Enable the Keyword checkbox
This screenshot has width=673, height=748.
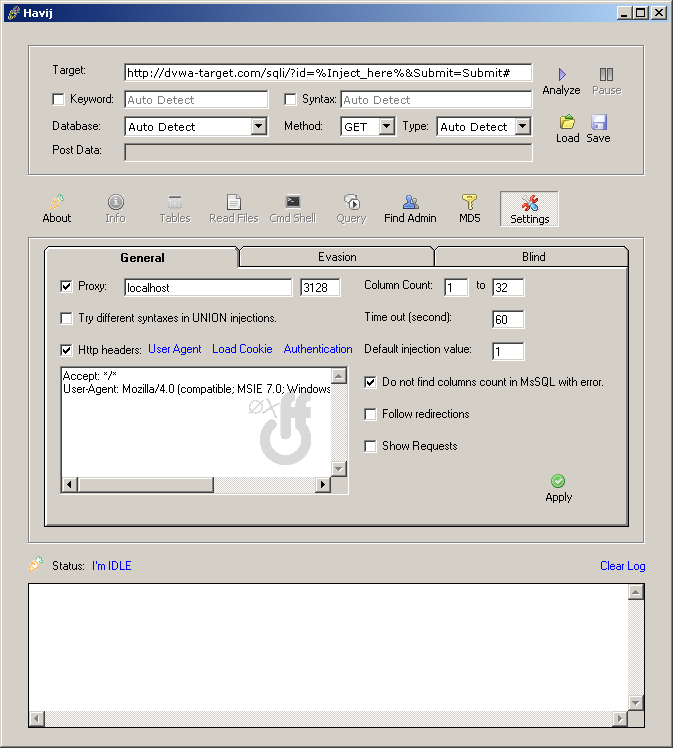(58, 99)
